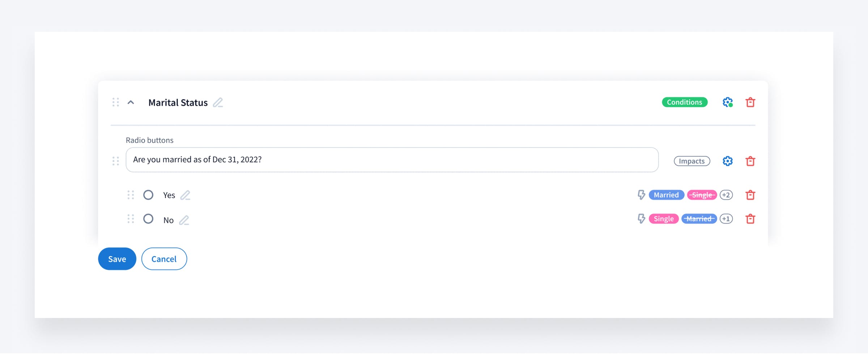Delete the No answer option
Image resolution: width=868 pixels, height=357 pixels.
point(750,219)
